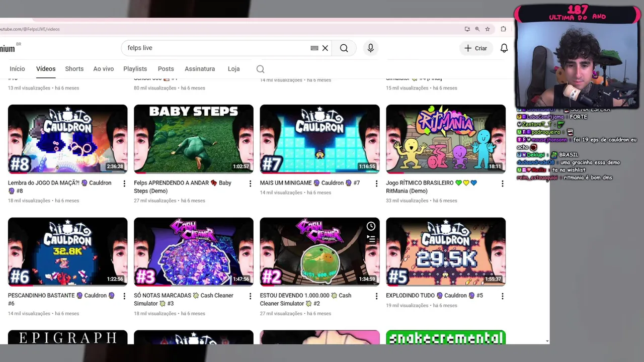The image size is (644, 362).
Task: Open the Cash Cleaner #2 thumbnail
Action: point(320,251)
